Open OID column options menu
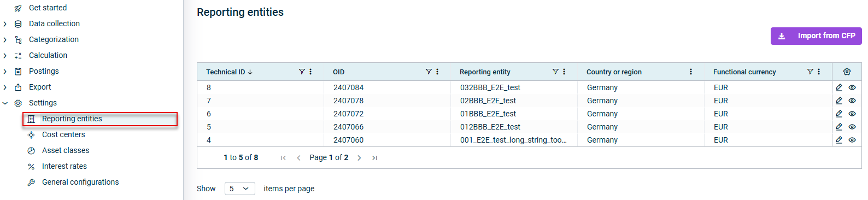This screenshot has width=868, height=200. point(437,72)
